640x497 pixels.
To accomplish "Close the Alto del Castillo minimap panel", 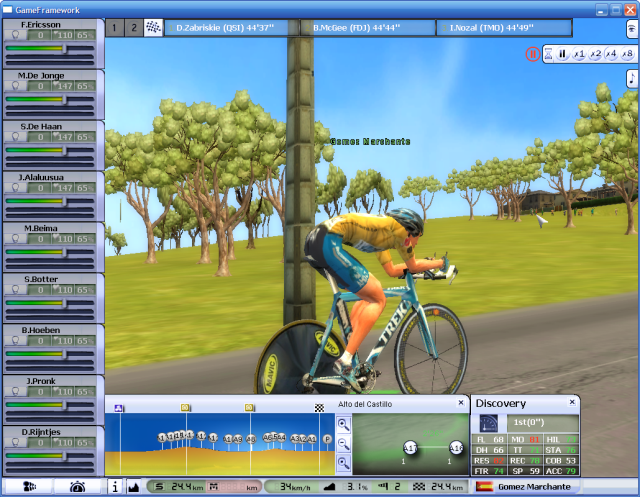I will click(x=460, y=403).
